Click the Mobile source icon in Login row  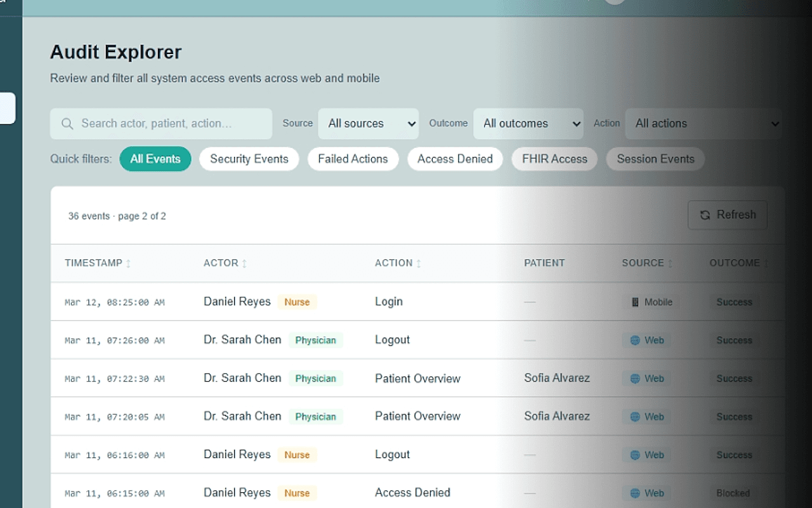tap(635, 302)
